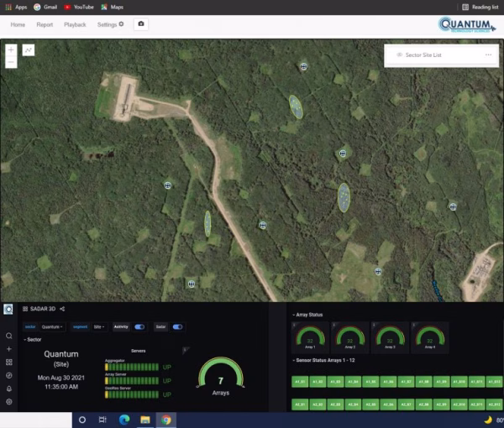Image resolution: width=504 pixels, height=428 pixels.
Task: Toggle the Activity switch
Action: [x=139, y=326]
